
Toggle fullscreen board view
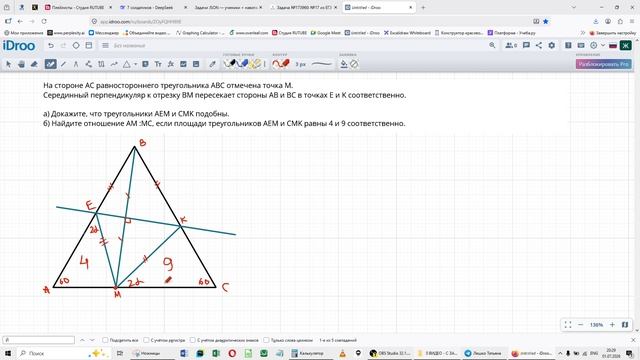(568, 325)
